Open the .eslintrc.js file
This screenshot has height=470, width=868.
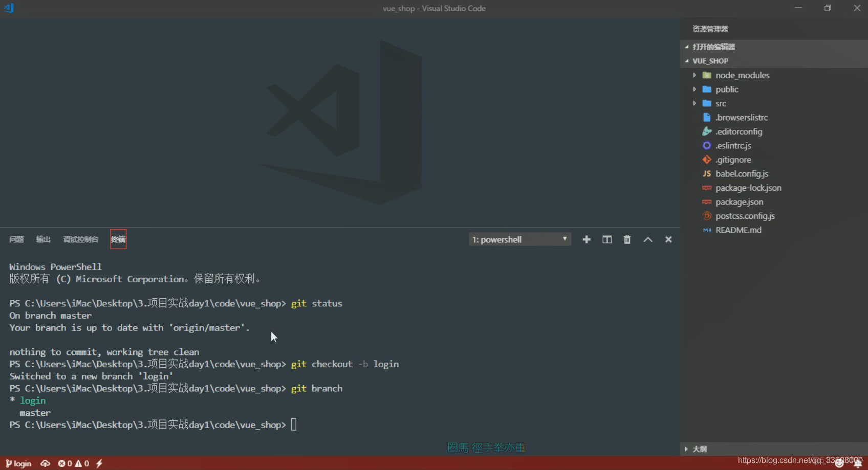733,146
